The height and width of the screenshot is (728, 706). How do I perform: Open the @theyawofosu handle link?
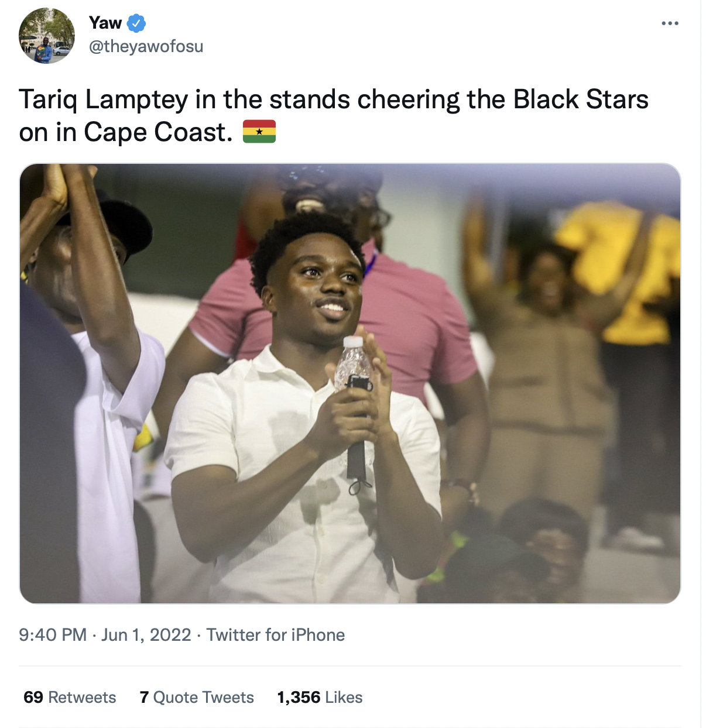146,46
